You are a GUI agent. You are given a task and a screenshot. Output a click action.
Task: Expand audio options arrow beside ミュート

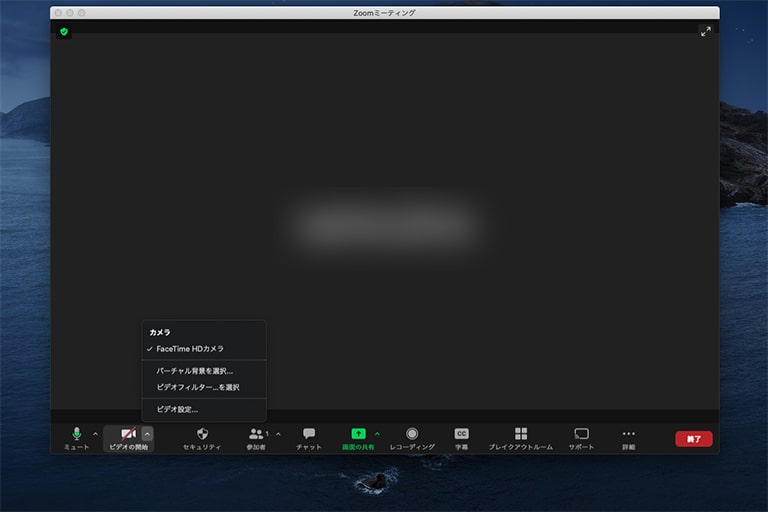tap(96, 434)
